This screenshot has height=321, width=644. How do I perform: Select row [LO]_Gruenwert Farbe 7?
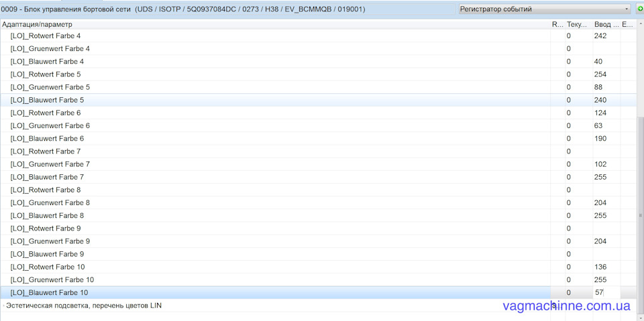(x=318, y=164)
